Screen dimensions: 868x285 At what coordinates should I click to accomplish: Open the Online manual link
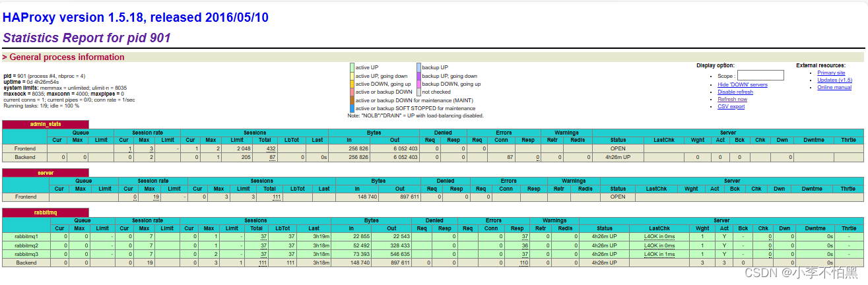click(834, 87)
